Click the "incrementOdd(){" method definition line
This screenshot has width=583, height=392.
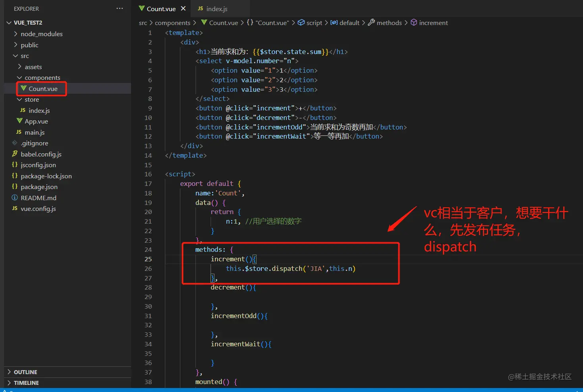[x=239, y=316]
